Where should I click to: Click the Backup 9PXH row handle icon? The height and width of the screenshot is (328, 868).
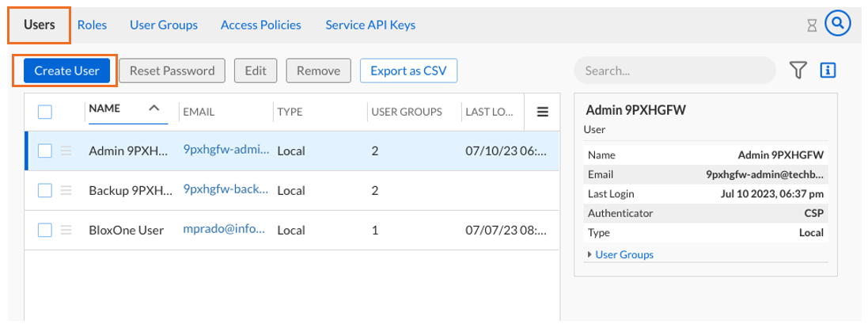pyautogui.click(x=67, y=190)
